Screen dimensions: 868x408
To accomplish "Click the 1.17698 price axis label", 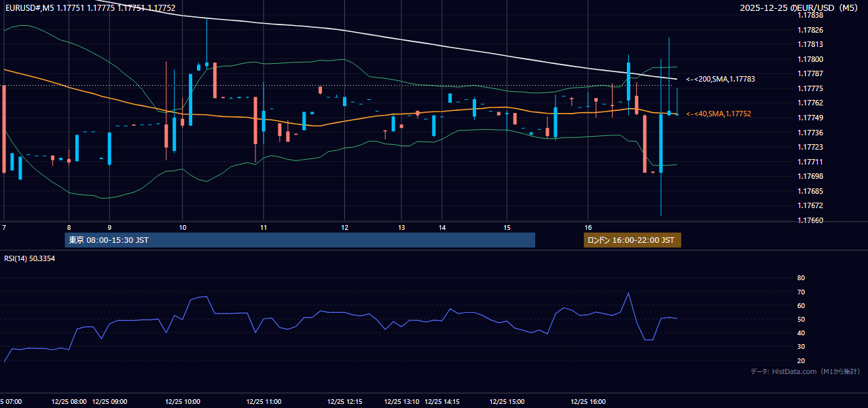I will [x=810, y=177].
